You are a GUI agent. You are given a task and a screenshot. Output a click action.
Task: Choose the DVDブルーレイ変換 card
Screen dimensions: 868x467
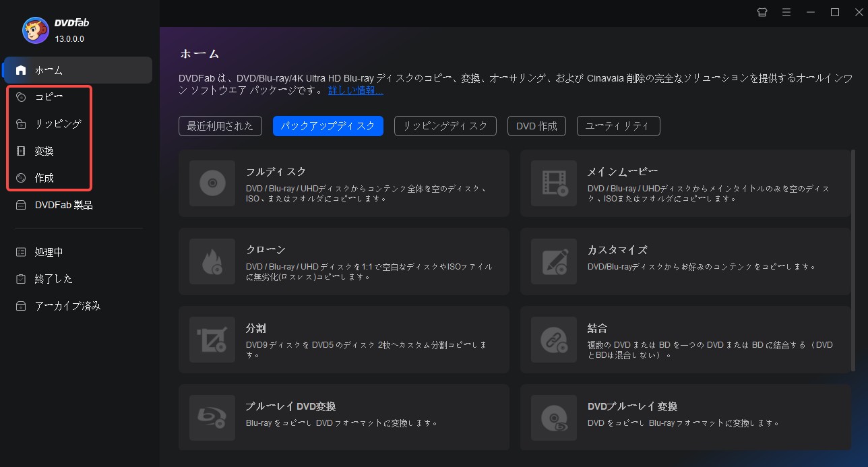pos(685,418)
